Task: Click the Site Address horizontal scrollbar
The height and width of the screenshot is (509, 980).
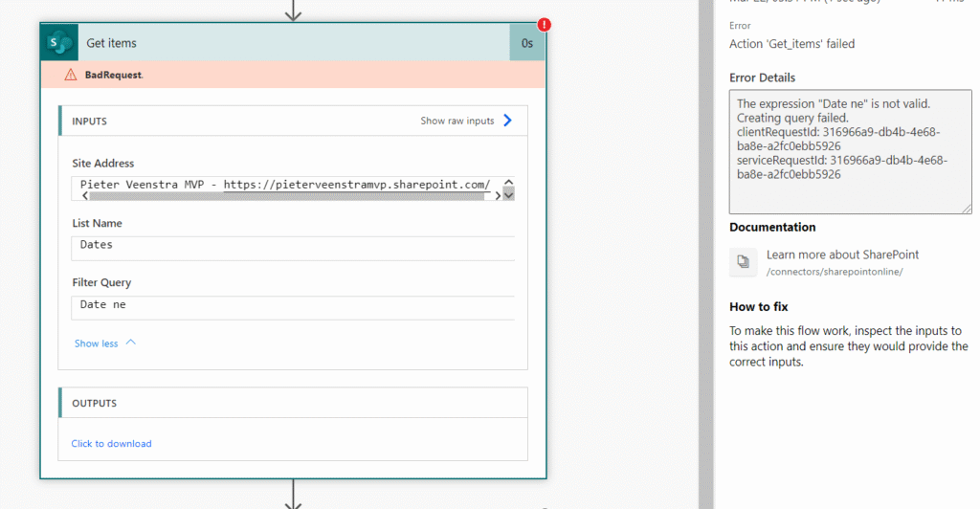Action: coord(287,196)
